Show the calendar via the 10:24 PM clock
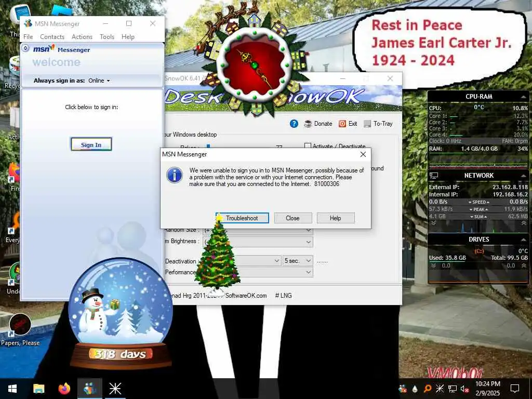The width and height of the screenshot is (532, 399). click(x=487, y=389)
